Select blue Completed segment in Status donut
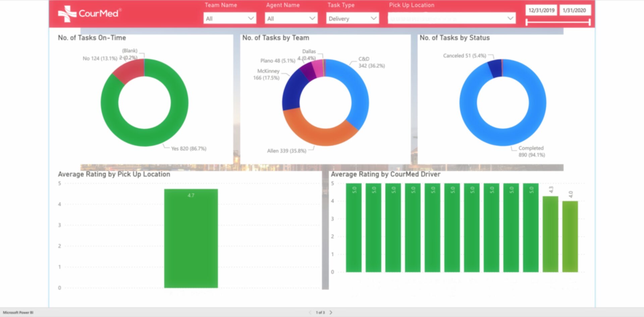The image size is (644, 317). (503, 137)
